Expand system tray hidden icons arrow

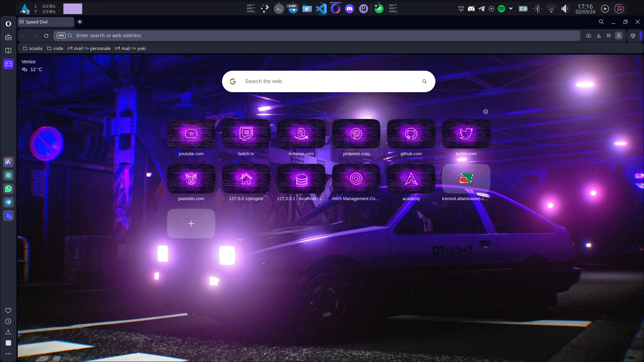(511, 9)
